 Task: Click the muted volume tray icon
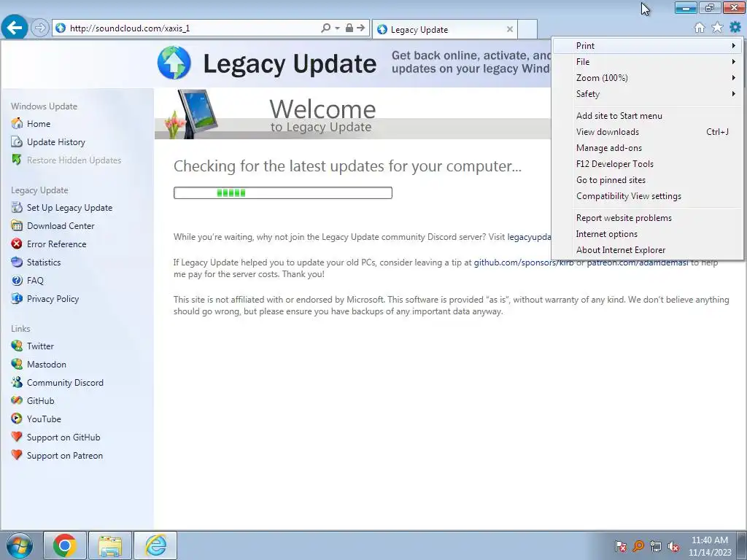tap(673, 546)
